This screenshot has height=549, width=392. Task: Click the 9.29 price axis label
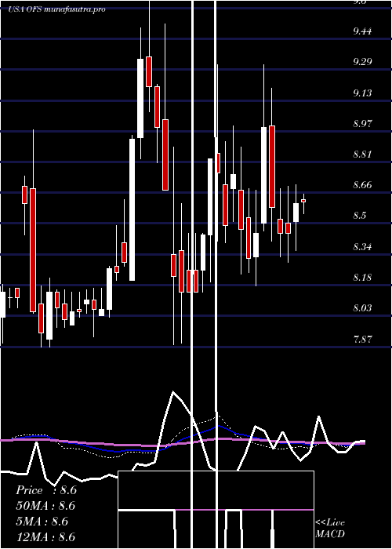tap(362, 62)
